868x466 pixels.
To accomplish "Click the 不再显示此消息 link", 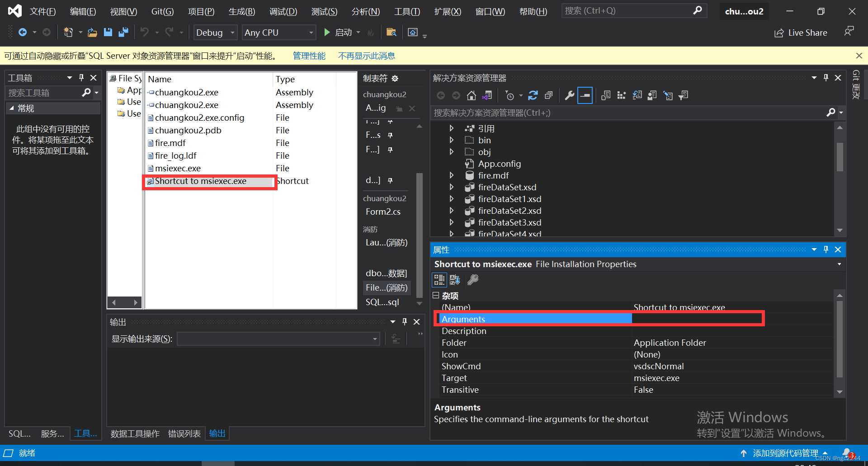I will tap(366, 55).
